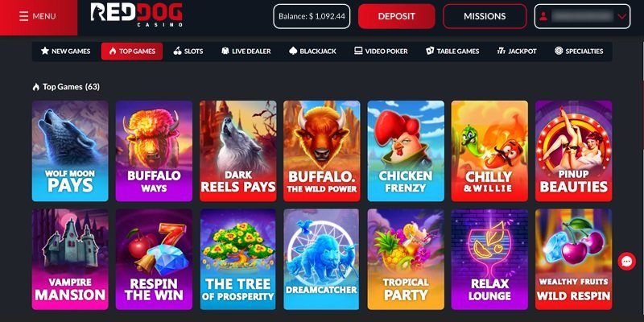Open the Chicken Frenzy game tile
The width and height of the screenshot is (644, 322).
point(406,151)
